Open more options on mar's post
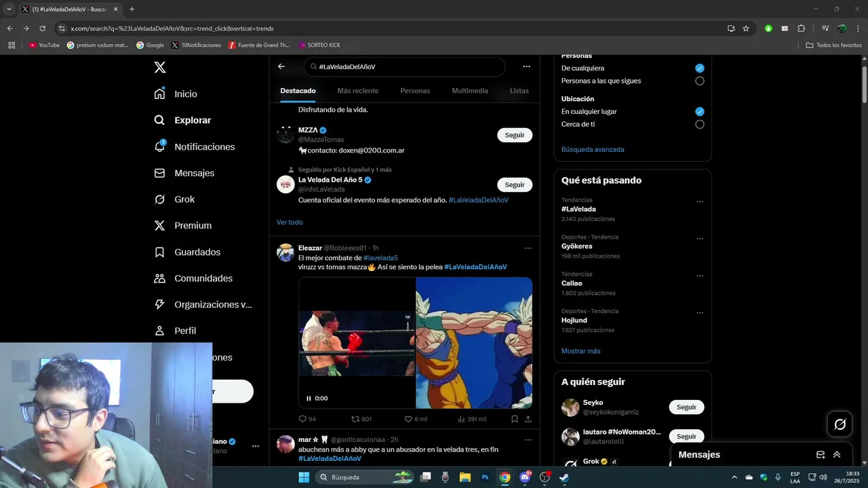 (528, 440)
